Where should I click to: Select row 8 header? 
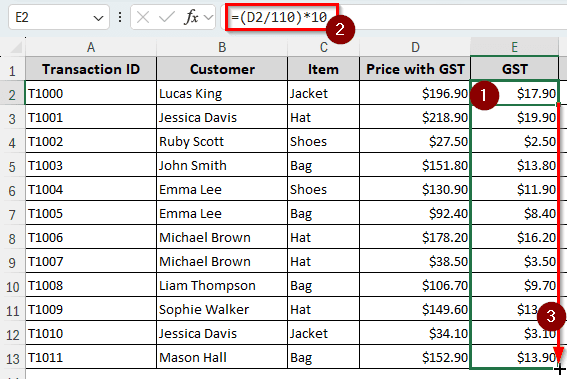coord(13,238)
